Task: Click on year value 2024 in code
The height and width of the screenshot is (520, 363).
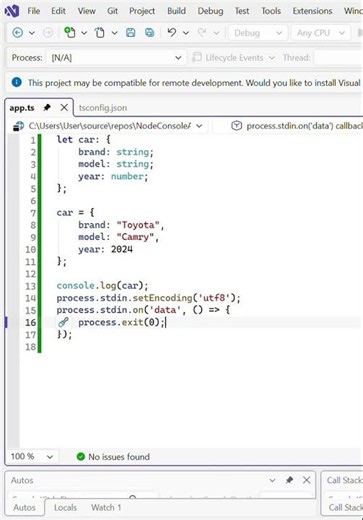Action: point(122,249)
